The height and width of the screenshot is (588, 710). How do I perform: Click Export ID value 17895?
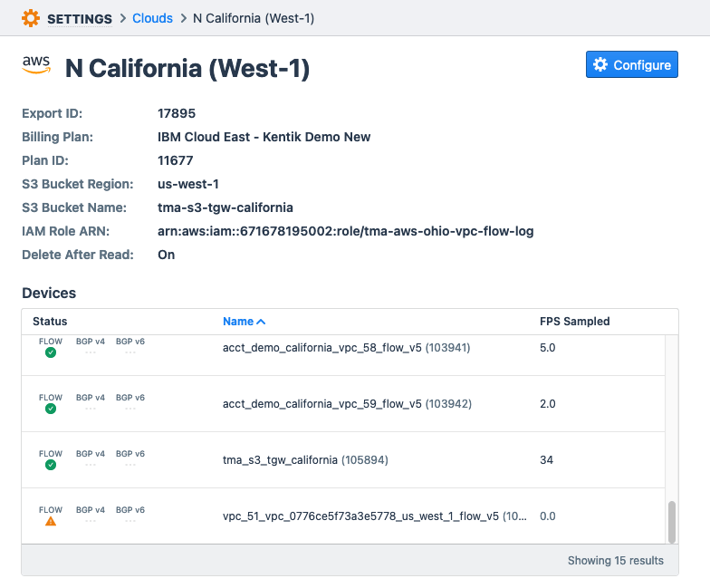pyautogui.click(x=177, y=113)
